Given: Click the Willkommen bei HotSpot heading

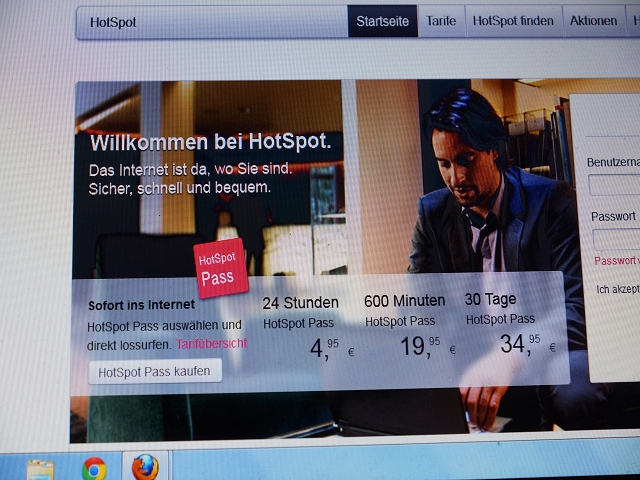Looking at the screenshot, I should click(210, 142).
